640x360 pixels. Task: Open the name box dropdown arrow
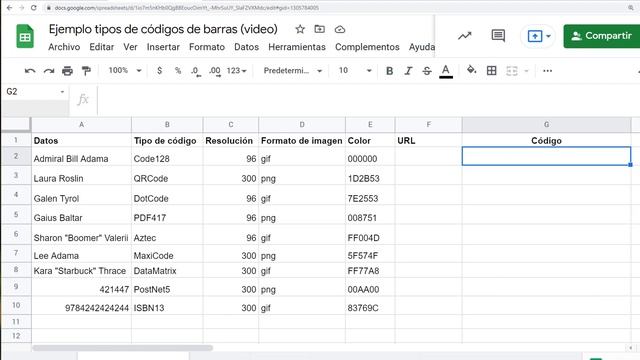(62, 92)
